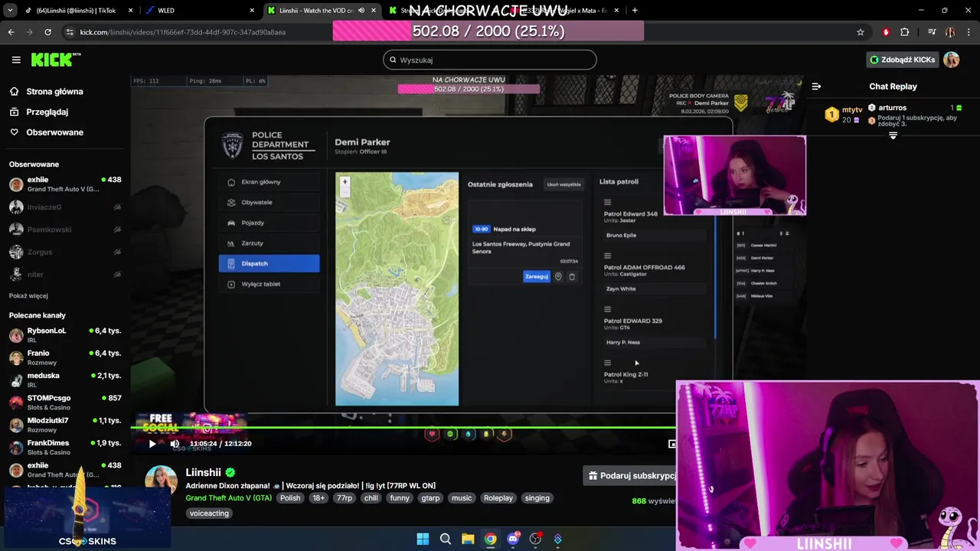Open offline channel Zorgus
The height and width of the screenshot is (551, 980).
(65, 252)
